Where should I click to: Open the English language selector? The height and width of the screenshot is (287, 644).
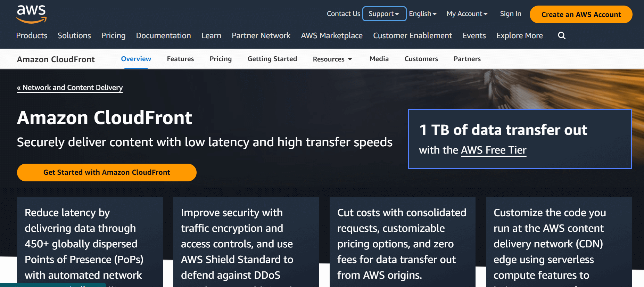(422, 14)
